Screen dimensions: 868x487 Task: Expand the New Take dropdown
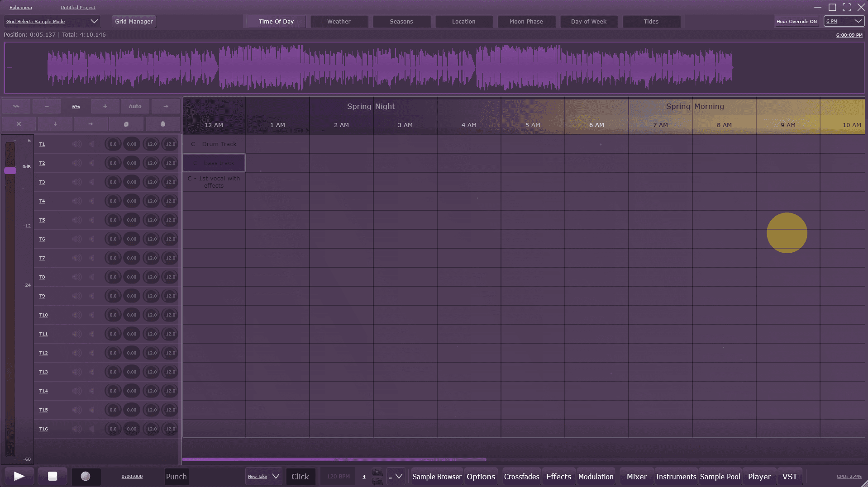pyautogui.click(x=264, y=477)
